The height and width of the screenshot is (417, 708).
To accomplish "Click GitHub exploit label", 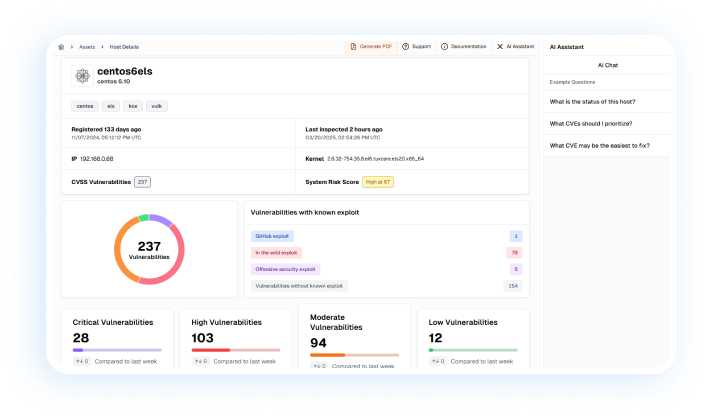I will (x=272, y=236).
